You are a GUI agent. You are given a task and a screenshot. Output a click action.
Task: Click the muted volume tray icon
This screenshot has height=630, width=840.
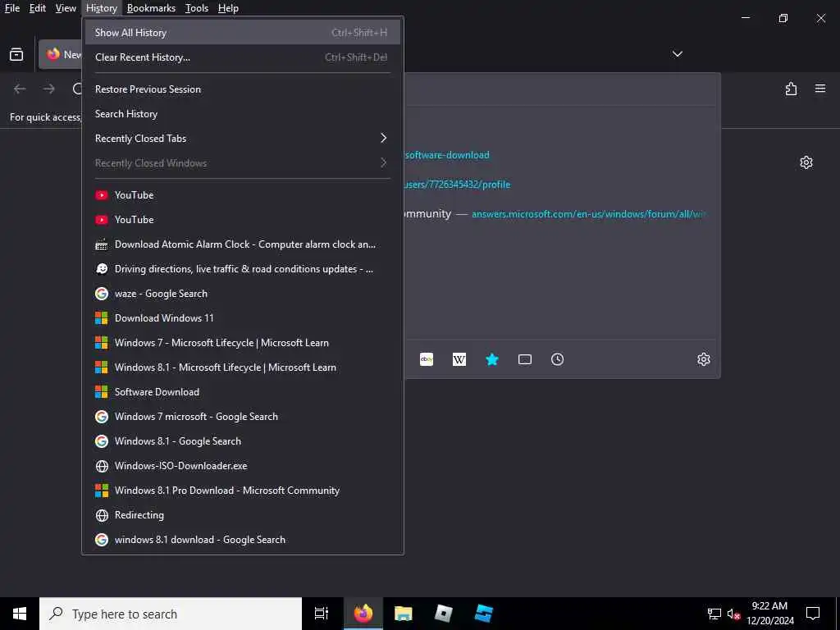coord(733,614)
